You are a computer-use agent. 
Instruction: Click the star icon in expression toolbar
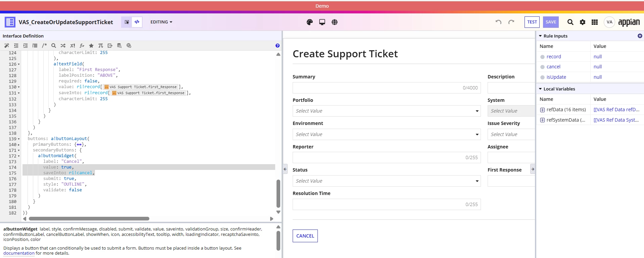coord(91,46)
